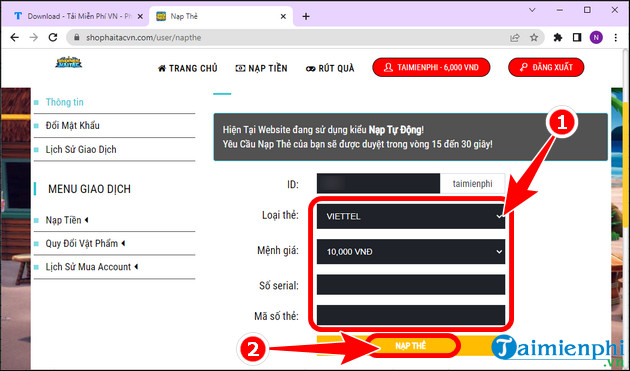630x371 pixels.
Task: Open the Loại thẻ VIETTEL dropdown
Action: pyautogui.click(x=411, y=216)
